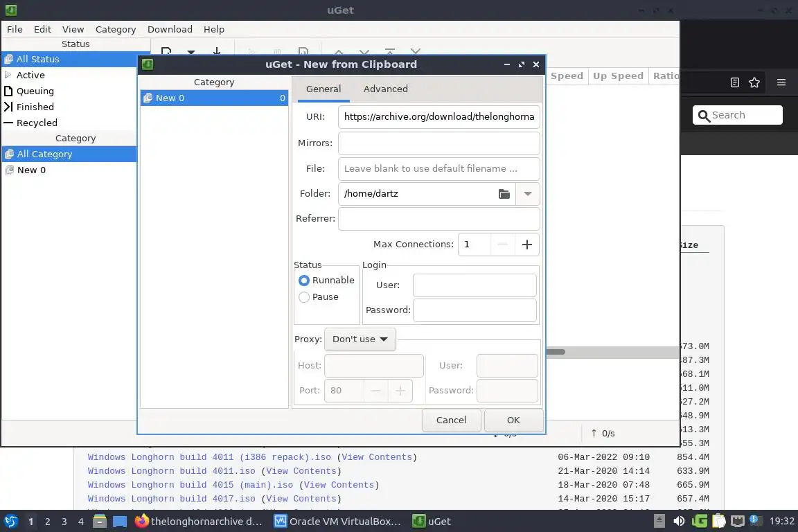
Task: Open the Category menu
Action: [116, 30]
